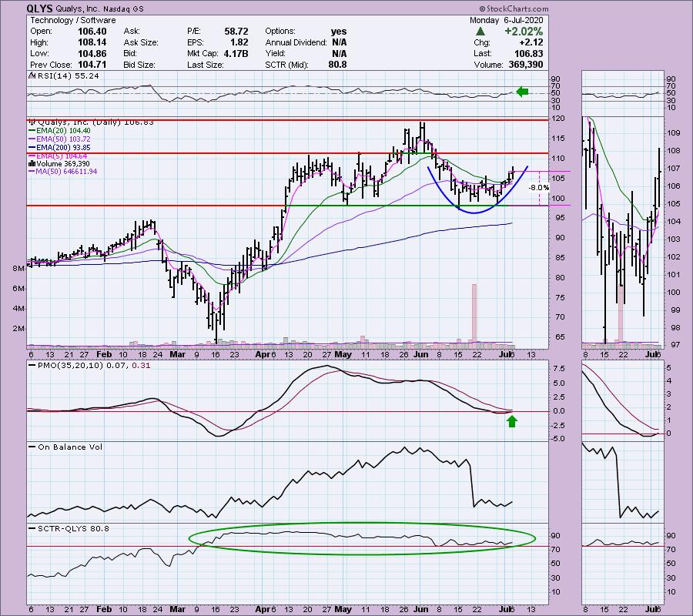The image size is (693, 616).
Task: Click the SCTR-QLYS 80.8 indicator label
Action: click(73, 528)
